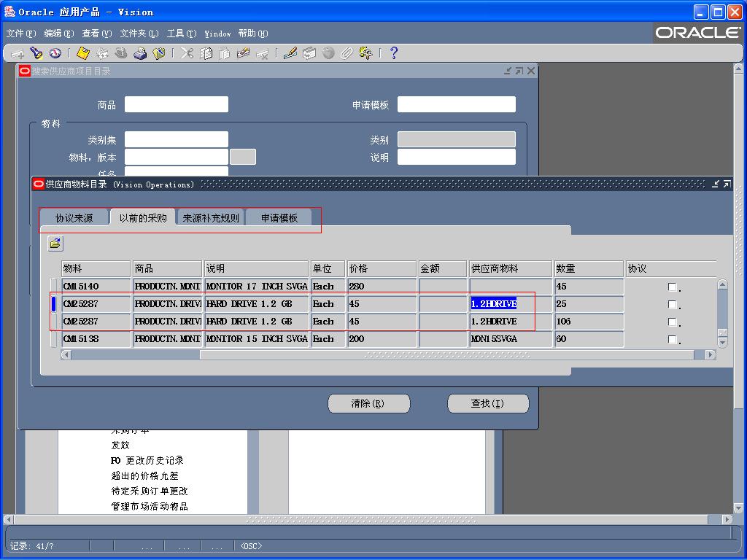The width and height of the screenshot is (747, 560).
Task: Select PO 更改历史记录 in the navigator list
Action: 147,461
